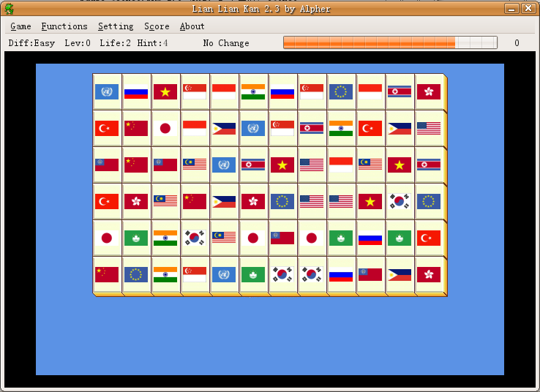
Task: Click the 'No Change' status text
Action: point(226,43)
